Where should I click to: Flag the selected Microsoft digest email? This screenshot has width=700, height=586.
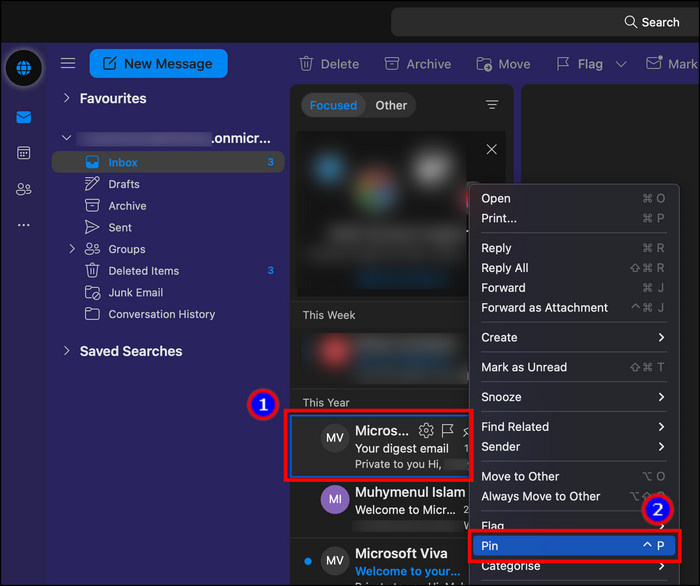pos(448,430)
